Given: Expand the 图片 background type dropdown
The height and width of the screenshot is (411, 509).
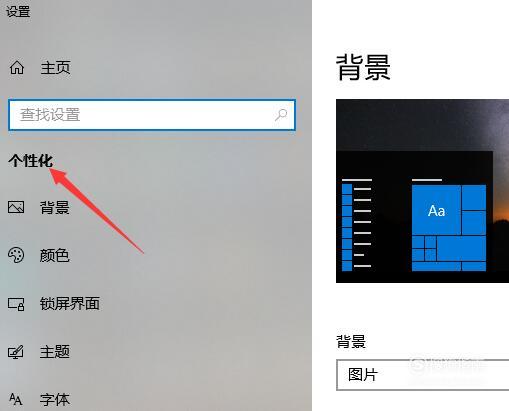Looking at the screenshot, I should [x=422, y=375].
